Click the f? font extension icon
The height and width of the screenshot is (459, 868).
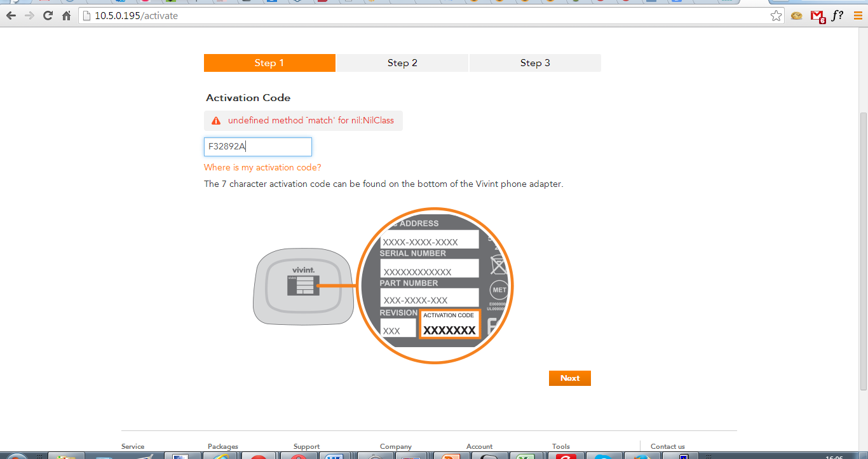(837, 16)
